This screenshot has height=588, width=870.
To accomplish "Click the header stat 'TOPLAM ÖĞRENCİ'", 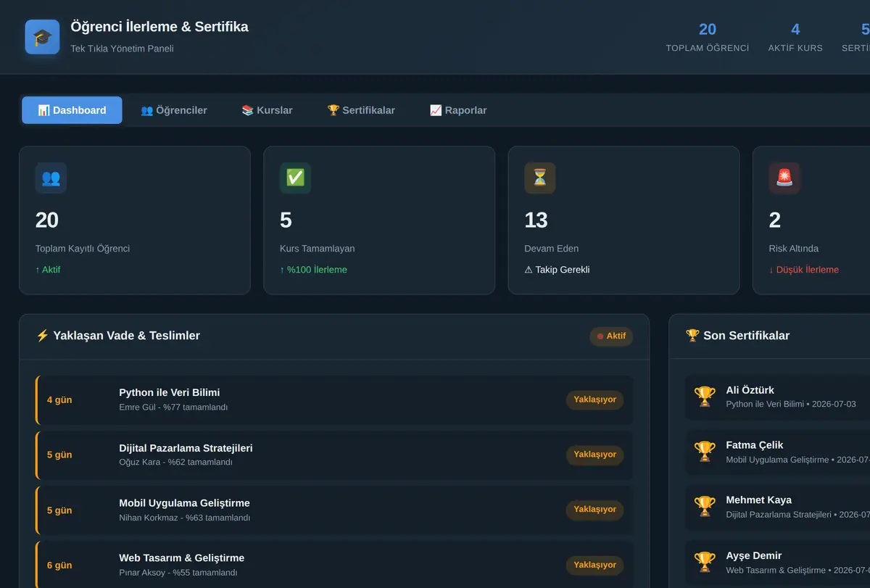I will click(x=708, y=37).
